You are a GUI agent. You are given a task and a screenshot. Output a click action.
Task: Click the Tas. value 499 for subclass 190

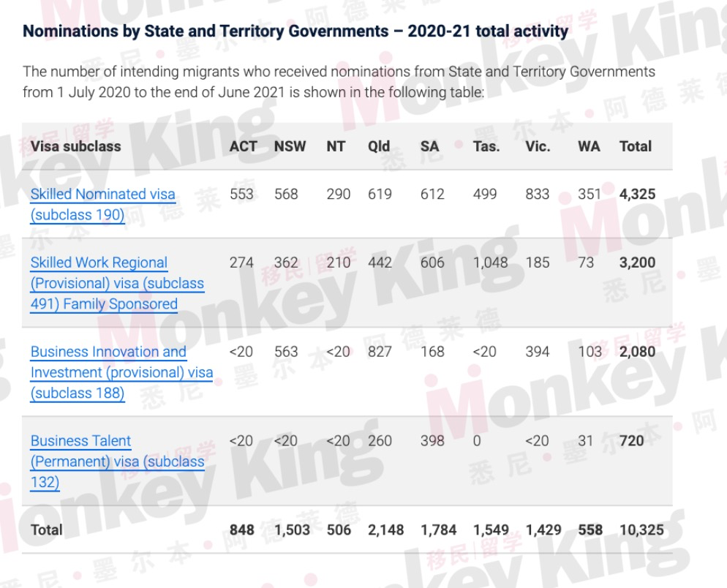(484, 194)
